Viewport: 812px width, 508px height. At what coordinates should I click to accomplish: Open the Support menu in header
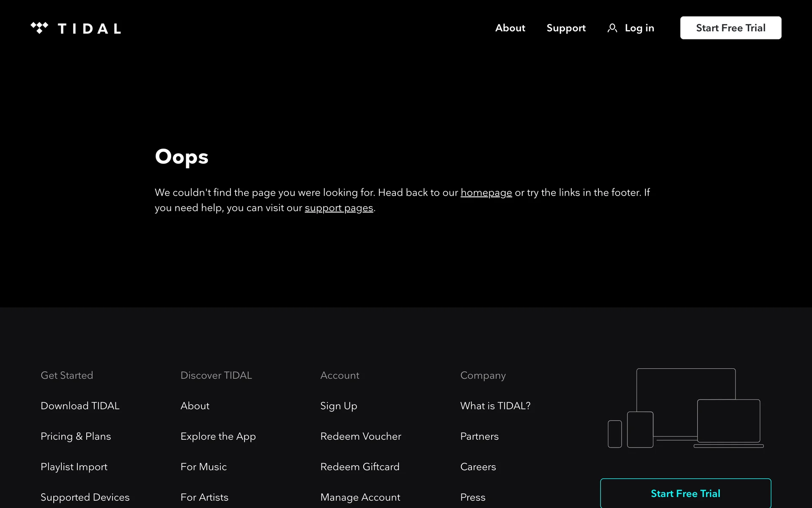coord(566,28)
